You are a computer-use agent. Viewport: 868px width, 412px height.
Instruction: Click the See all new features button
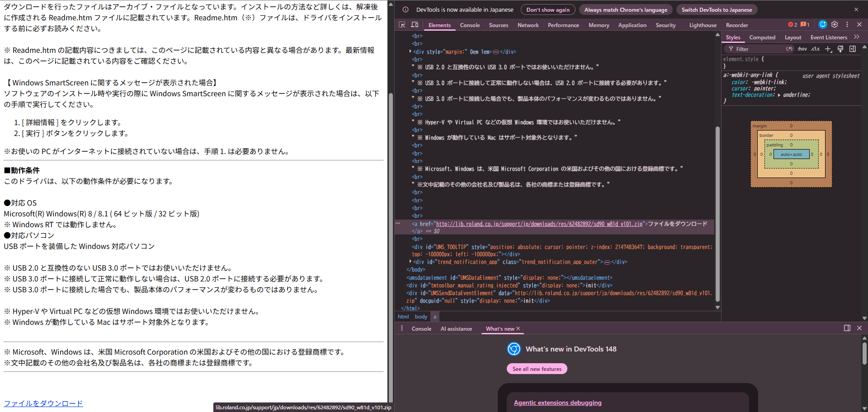[x=537, y=369]
